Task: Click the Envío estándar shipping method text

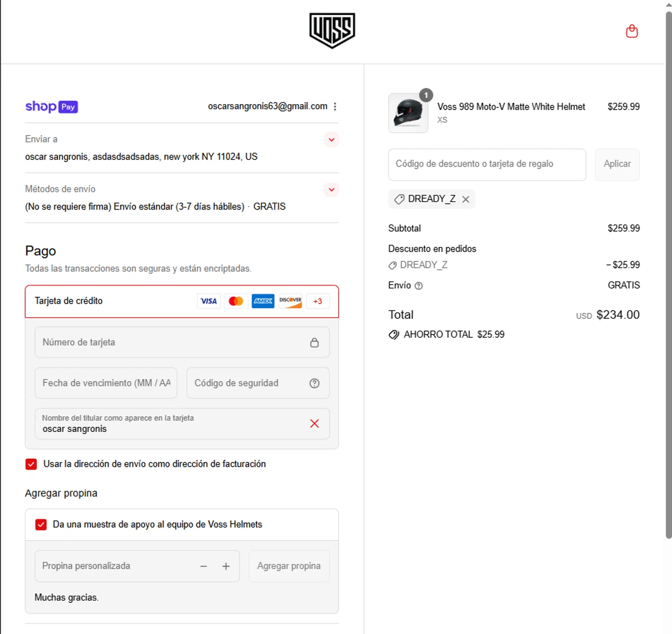Action: click(155, 207)
